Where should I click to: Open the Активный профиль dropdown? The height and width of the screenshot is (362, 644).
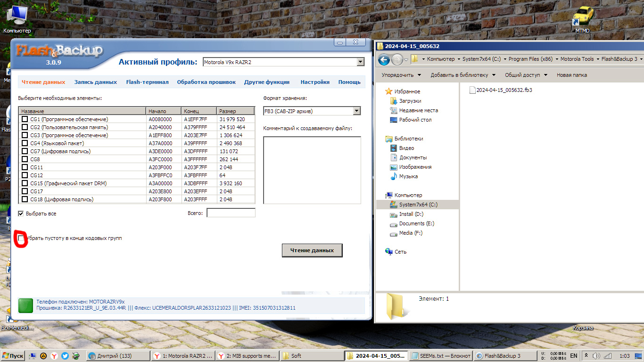[x=361, y=62]
